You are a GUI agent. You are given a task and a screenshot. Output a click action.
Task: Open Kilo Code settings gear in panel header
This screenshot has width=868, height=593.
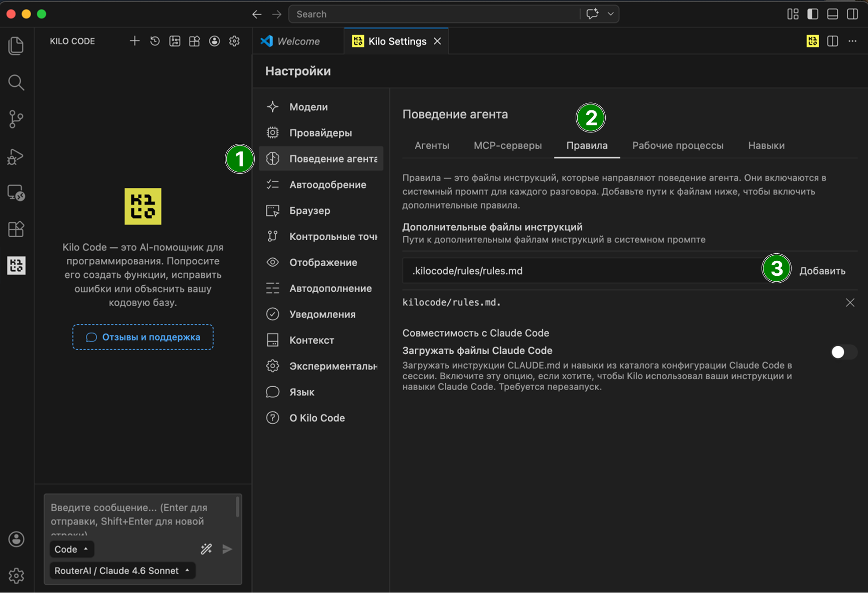[x=234, y=41]
